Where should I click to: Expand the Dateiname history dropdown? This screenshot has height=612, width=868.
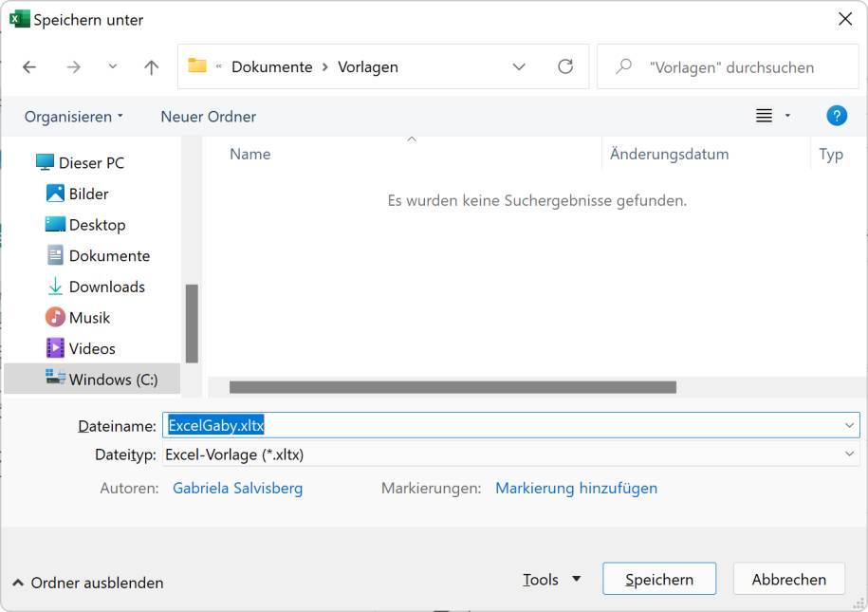(849, 426)
